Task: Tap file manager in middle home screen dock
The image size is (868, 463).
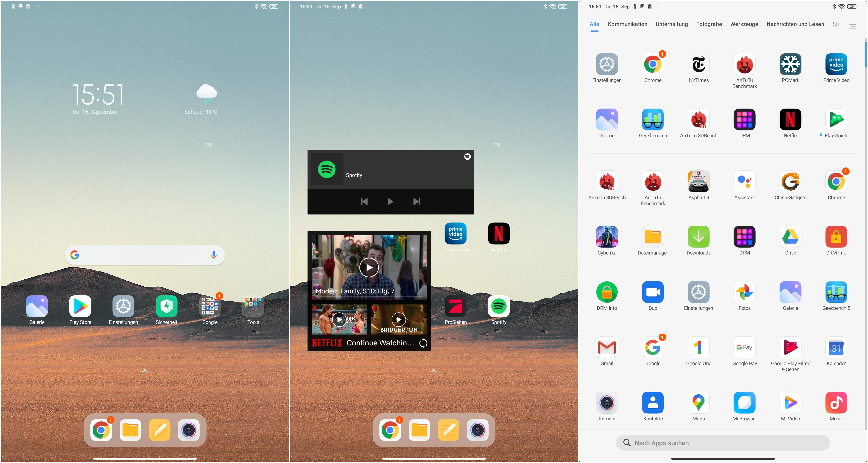Action: [419, 430]
